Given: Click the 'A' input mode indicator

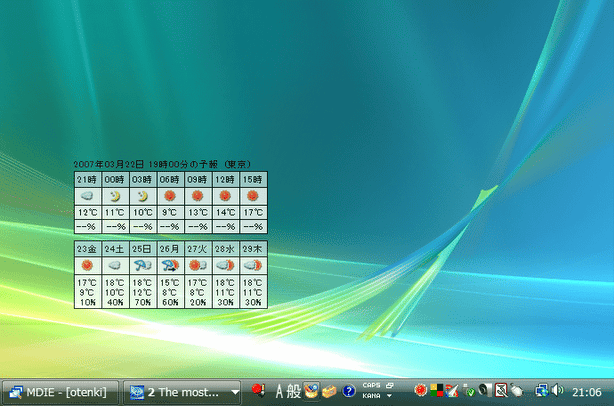Looking at the screenshot, I should coord(279,391).
